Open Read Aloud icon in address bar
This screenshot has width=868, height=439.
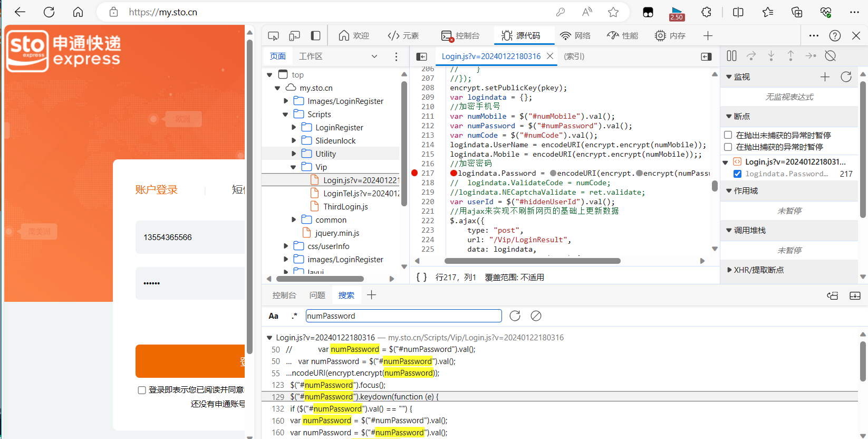pyautogui.click(x=587, y=12)
